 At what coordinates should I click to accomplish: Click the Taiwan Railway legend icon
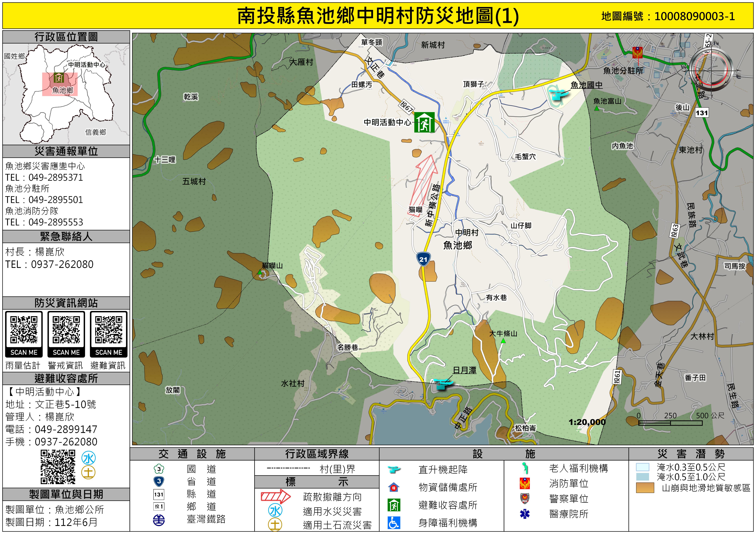coord(159,520)
